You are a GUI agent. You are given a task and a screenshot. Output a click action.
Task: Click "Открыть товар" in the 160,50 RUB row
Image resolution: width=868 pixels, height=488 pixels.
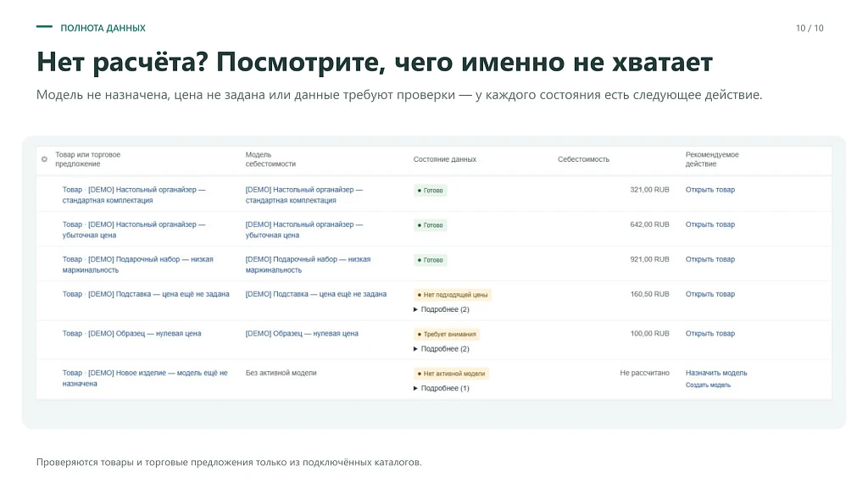point(710,294)
